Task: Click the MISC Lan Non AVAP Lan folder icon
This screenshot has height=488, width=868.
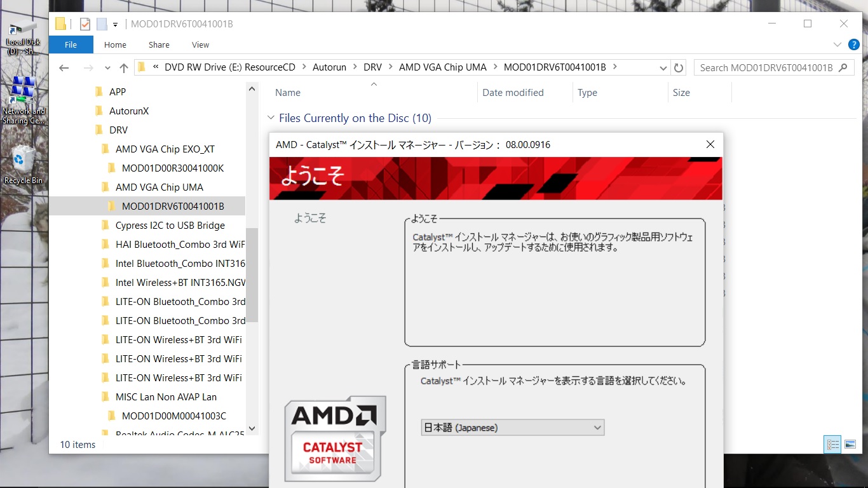Action: [x=105, y=396]
